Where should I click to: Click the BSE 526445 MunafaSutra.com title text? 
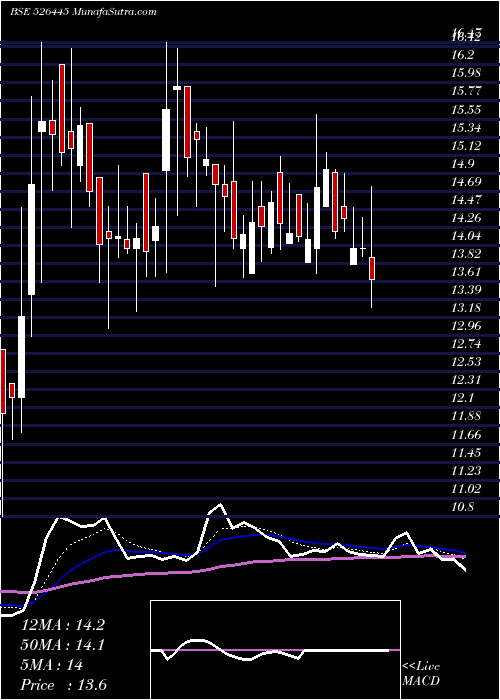[83, 12]
